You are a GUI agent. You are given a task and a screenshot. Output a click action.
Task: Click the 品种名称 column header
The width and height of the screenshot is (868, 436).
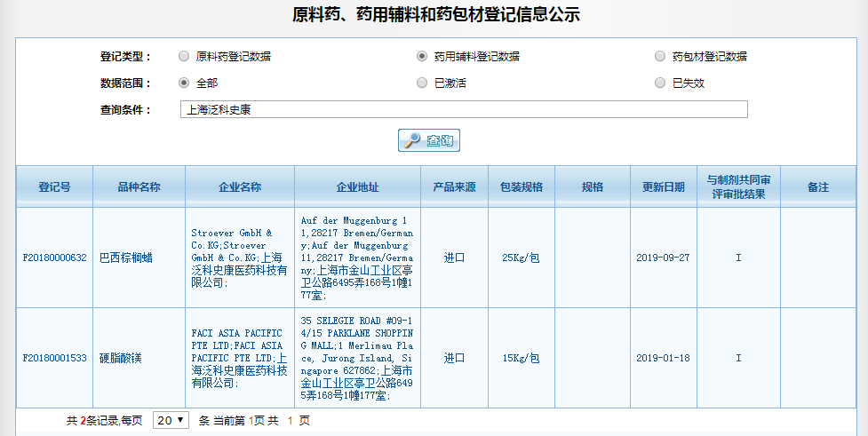pos(139,187)
